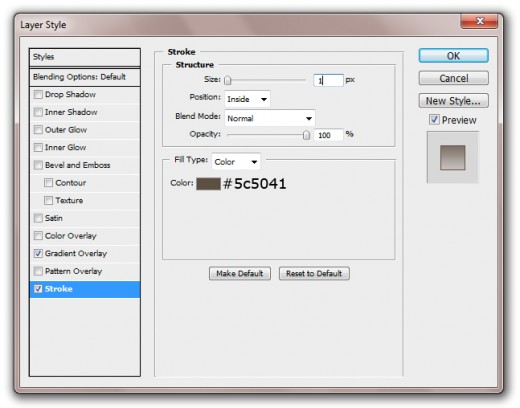This screenshot has width=520, height=408.
Task: Enable the Pattern Overlay checkbox
Action: coord(38,271)
